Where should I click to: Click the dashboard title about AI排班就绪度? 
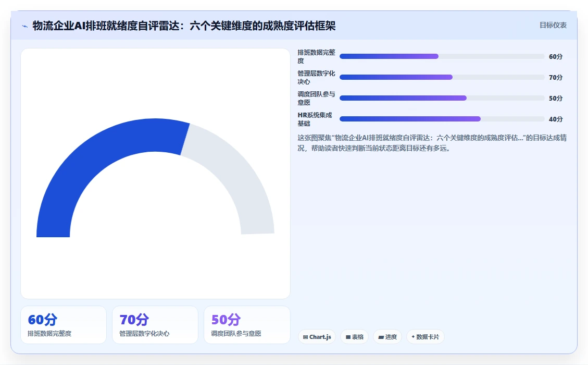pyautogui.click(x=184, y=26)
